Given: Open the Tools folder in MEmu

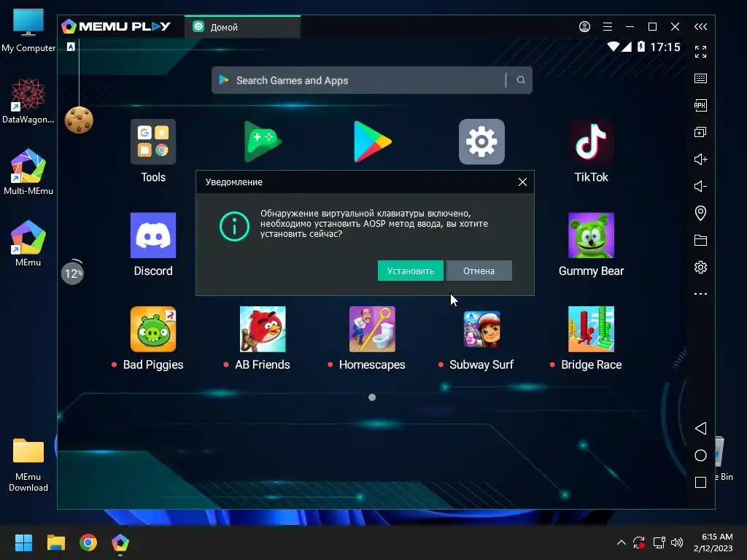Looking at the screenshot, I should (153, 142).
